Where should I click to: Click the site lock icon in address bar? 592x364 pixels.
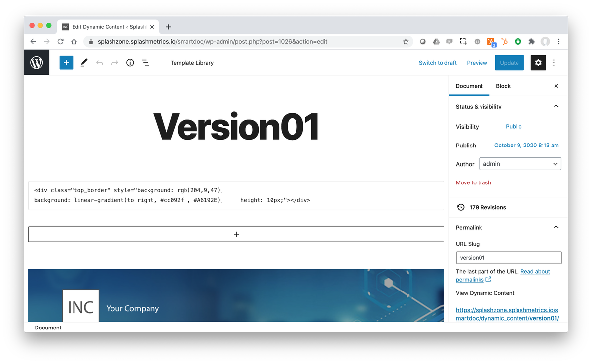(91, 42)
